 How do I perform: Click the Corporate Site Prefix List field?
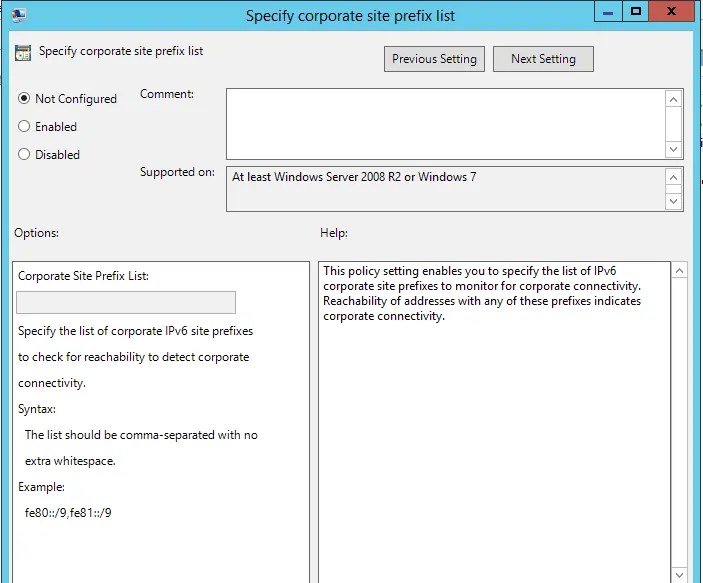[126, 302]
